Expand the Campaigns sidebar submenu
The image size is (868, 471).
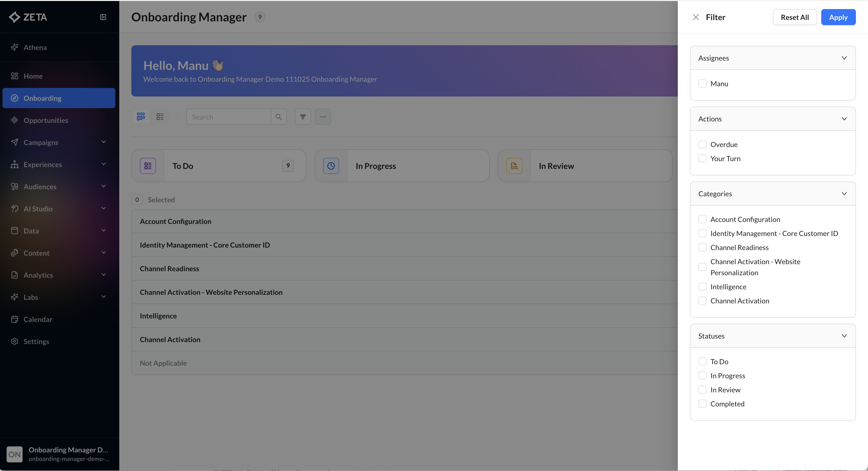click(x=103, y=142)
